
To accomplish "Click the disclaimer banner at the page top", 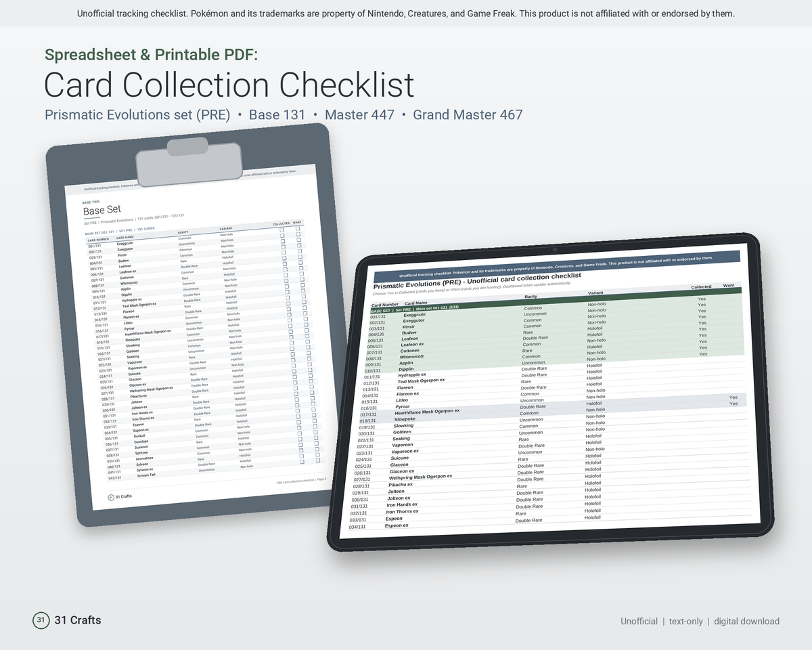I will (x=406, y=14).
